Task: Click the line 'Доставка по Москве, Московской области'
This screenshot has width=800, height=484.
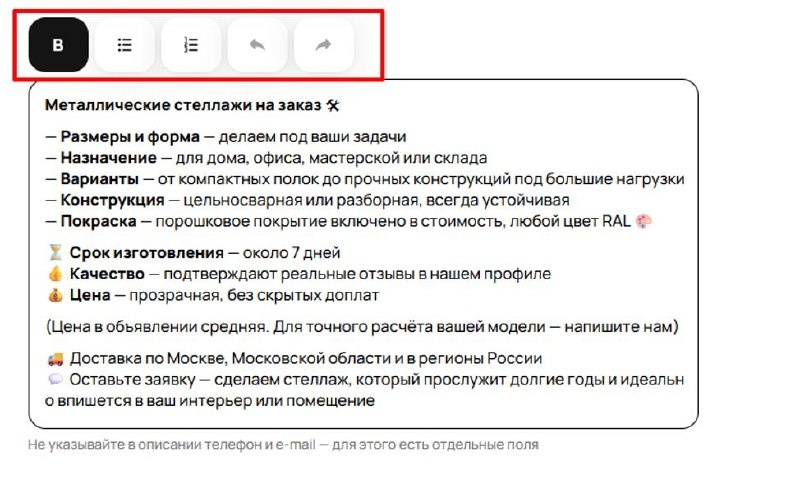Action: [x=306, y=359]
